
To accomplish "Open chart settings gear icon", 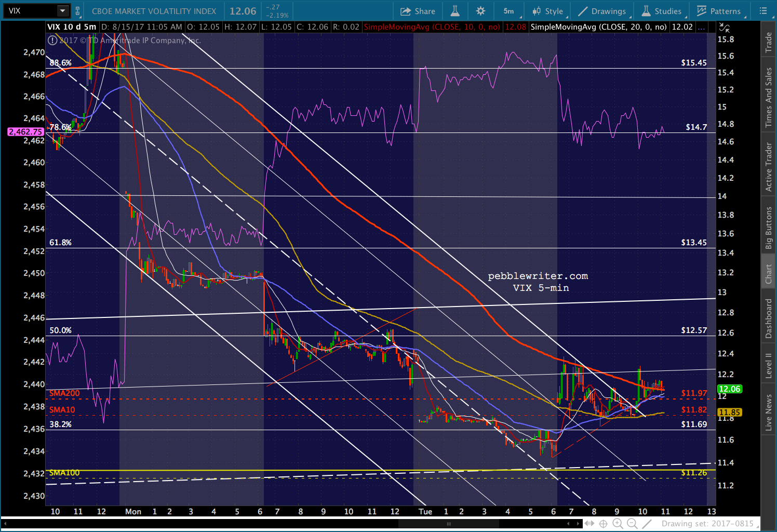I will [480, 11].
